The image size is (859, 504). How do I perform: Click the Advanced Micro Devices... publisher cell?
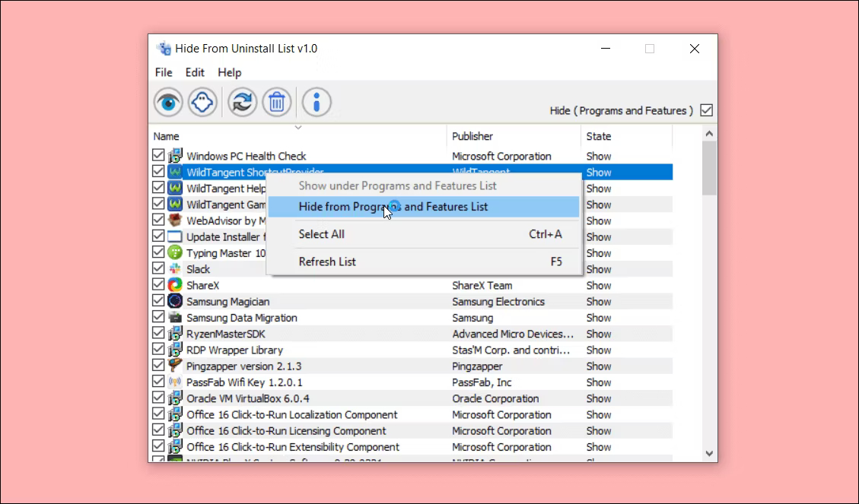pyautogui.click(x=513, y=334)
